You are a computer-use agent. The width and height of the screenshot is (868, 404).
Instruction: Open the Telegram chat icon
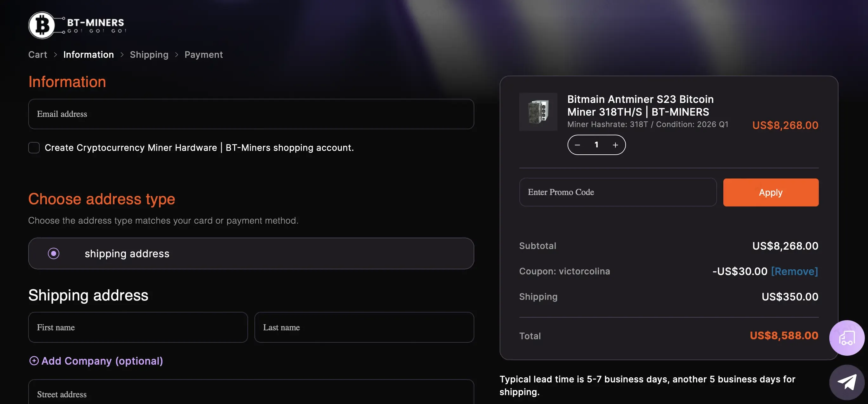tap(847, 381)
